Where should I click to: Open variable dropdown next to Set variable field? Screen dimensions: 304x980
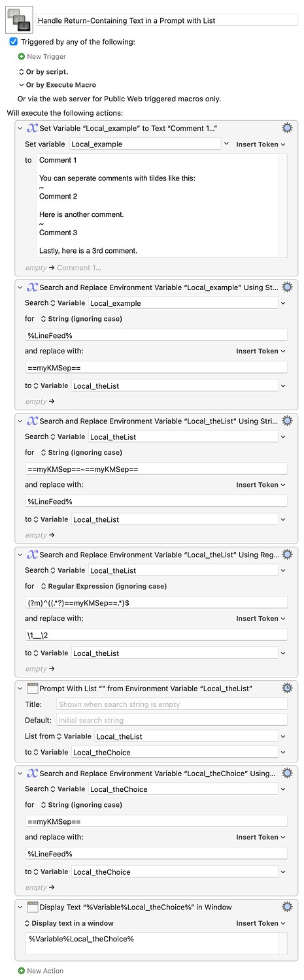tap(226, 144)
